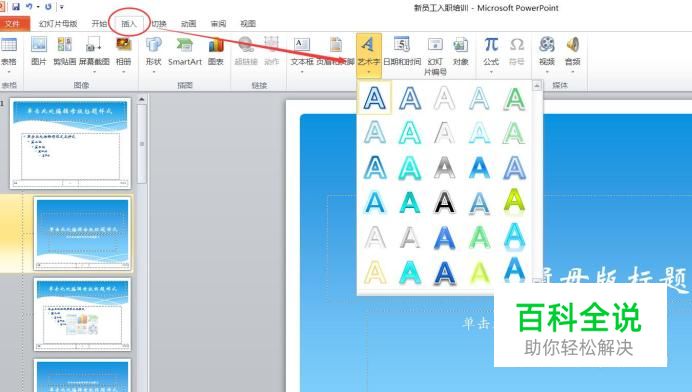Choose the gray metallic WordArt in third row
The height and width of the screenshot is (392, 692).
point(444,168)
